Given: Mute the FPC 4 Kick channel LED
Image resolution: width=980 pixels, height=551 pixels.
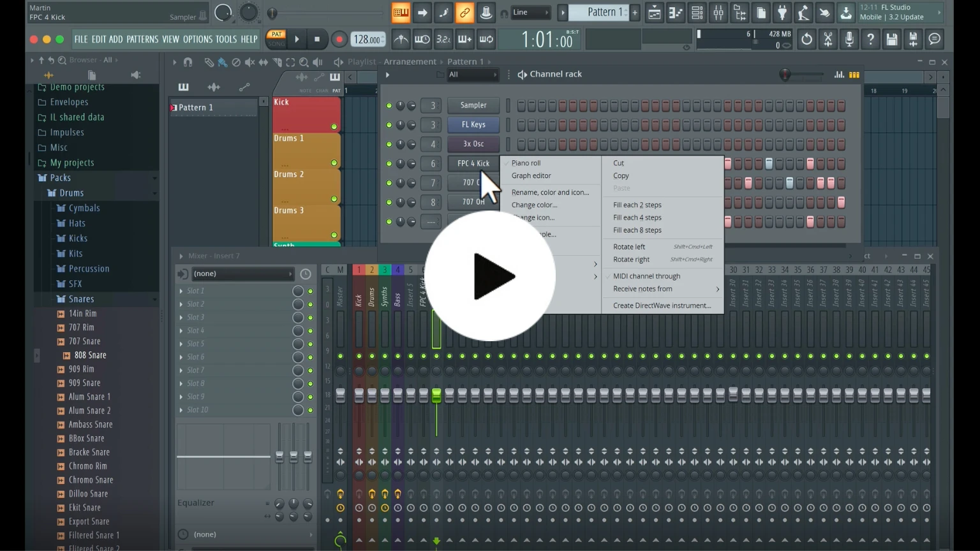Looking at the screenshot, I should [x=389, y=164].
